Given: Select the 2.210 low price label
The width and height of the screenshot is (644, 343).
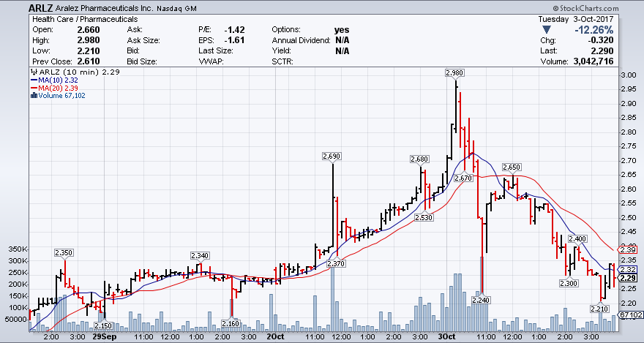Looking at the screenshot, I should (600, 309).
